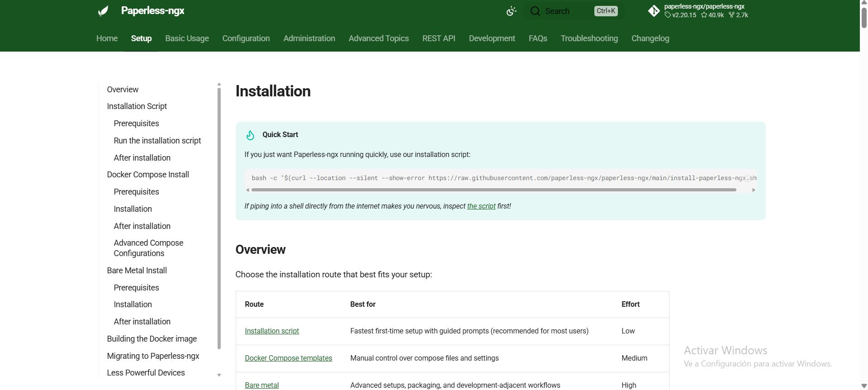Click the sidebar scroll-up arrow
This screenshot has width=868, height=390.
(219, 84)
